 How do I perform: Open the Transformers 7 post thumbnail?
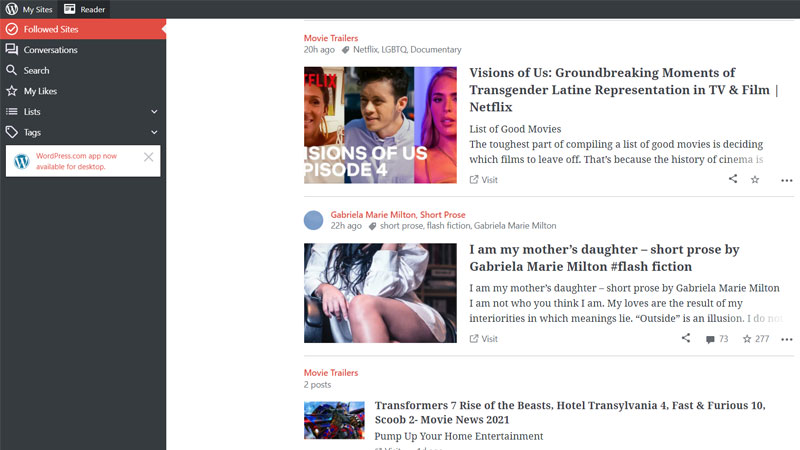click(x=334, y=420)
